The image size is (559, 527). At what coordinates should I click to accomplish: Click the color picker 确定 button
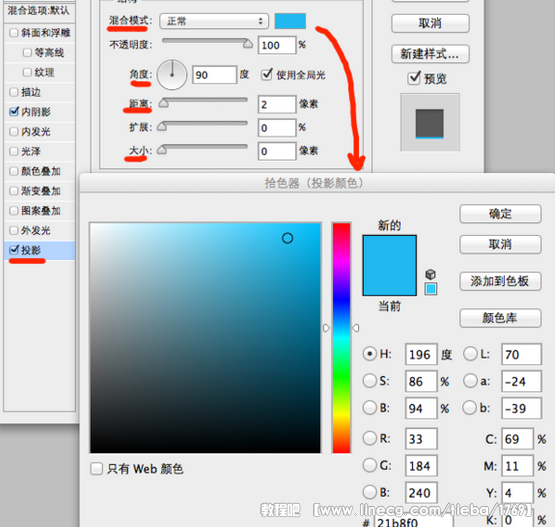pos(500,214)
